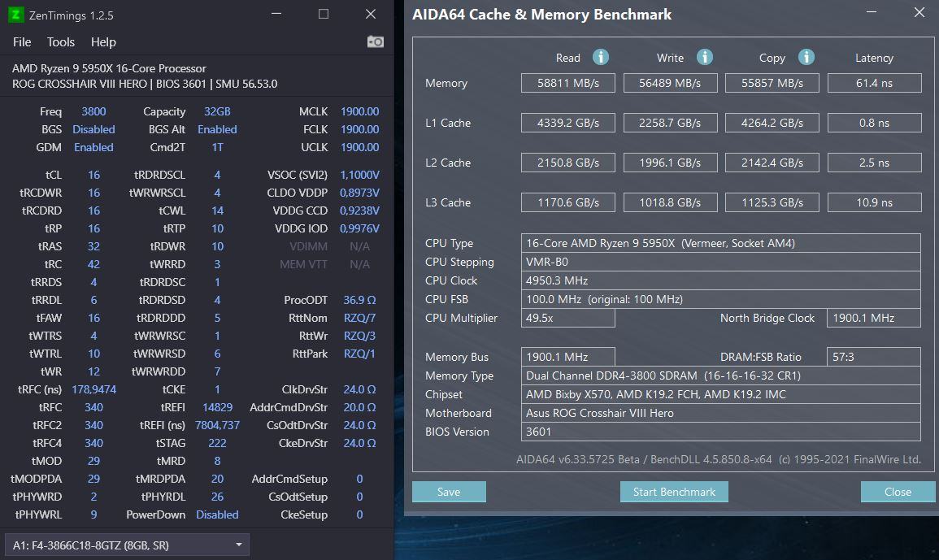Click the L1 Cache Read value 4339.2 GB/s
This screenshot has width=939, height=560.
coord(567,123)
